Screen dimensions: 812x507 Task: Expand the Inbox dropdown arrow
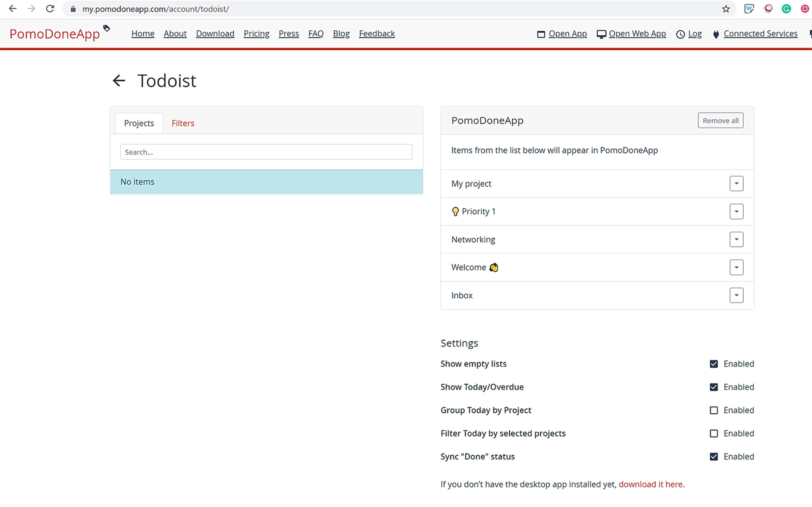[x=736, y=295]
